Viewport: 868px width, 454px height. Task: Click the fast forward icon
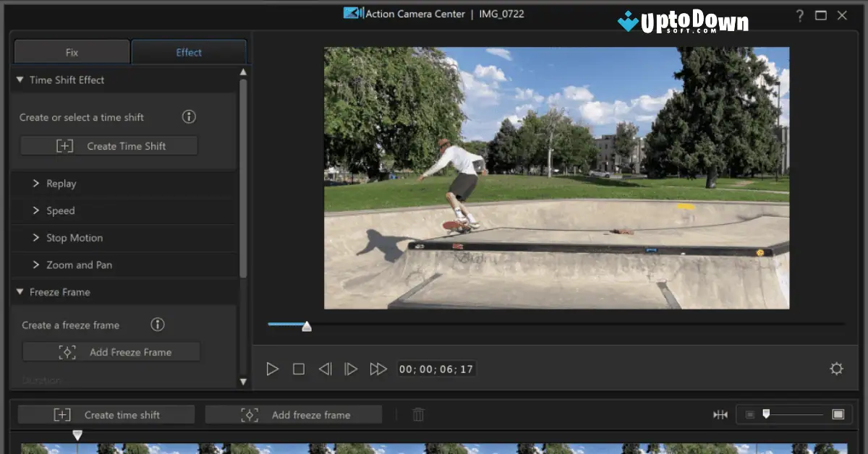[378, 369]
